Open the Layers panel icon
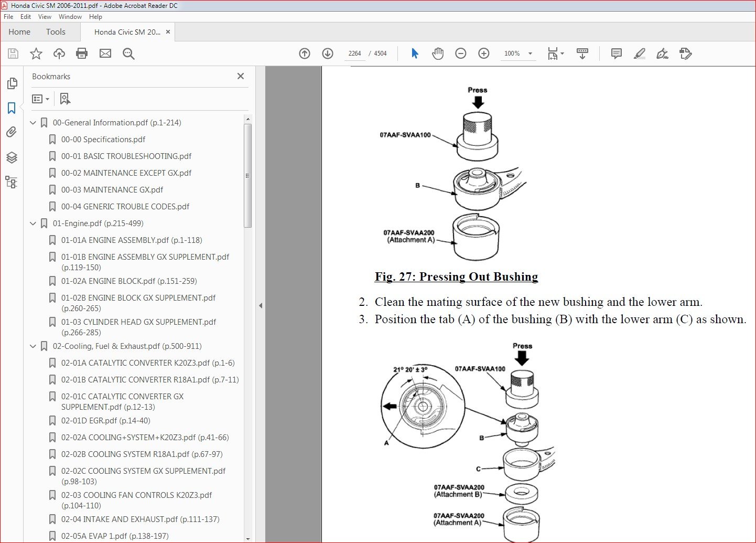This screenshot has width=756, height=543. coord(12,157)
